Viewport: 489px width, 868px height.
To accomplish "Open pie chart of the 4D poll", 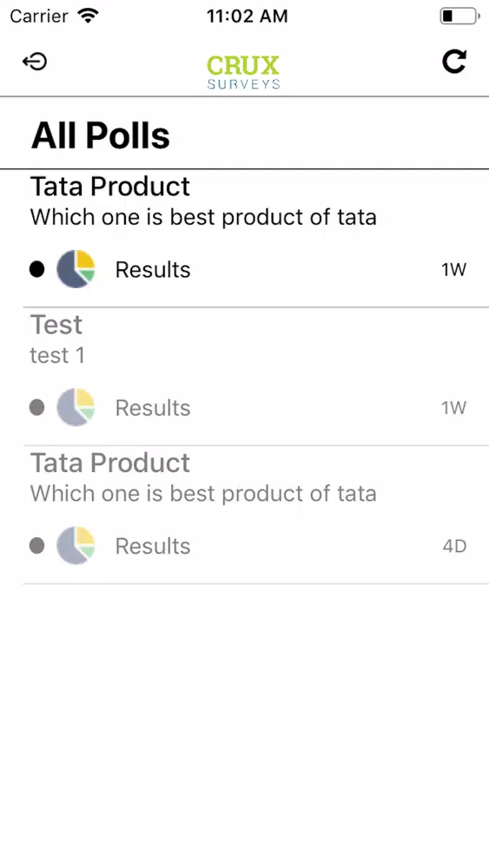I will [76, 546].
